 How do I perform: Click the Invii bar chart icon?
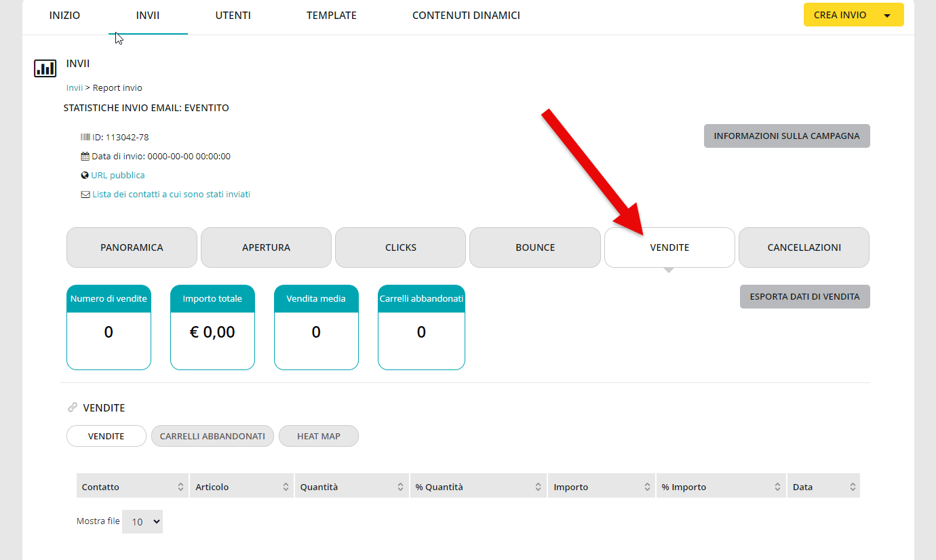coord(45,68)
